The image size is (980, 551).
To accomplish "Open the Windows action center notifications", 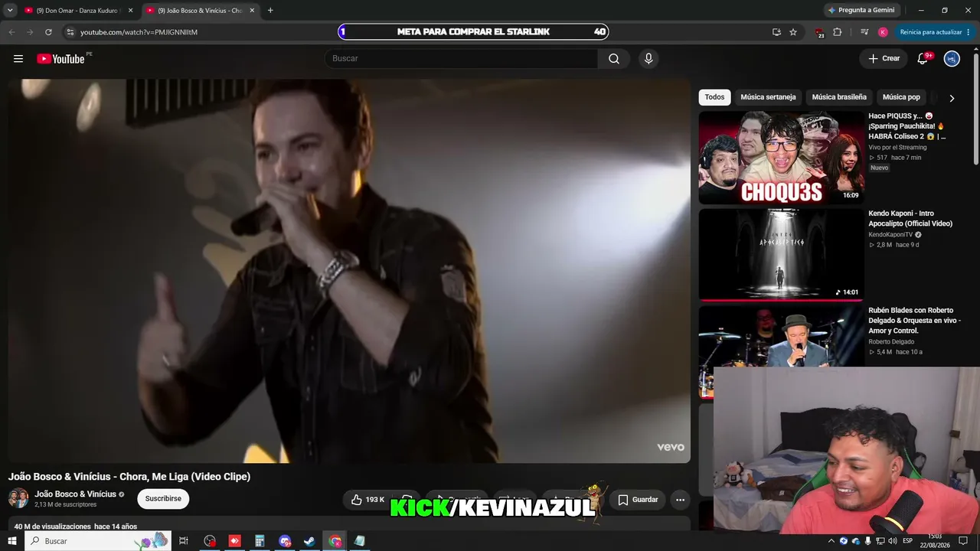I will tap(963, 541).
